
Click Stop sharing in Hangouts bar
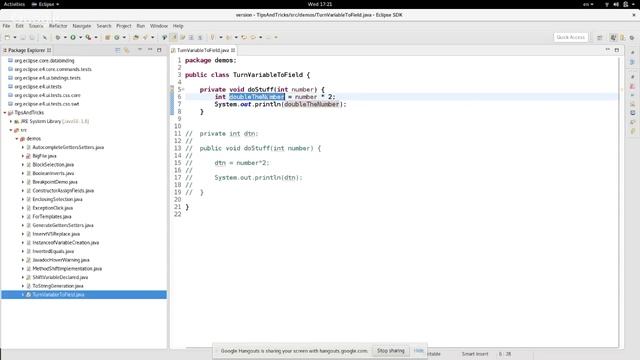391,351
